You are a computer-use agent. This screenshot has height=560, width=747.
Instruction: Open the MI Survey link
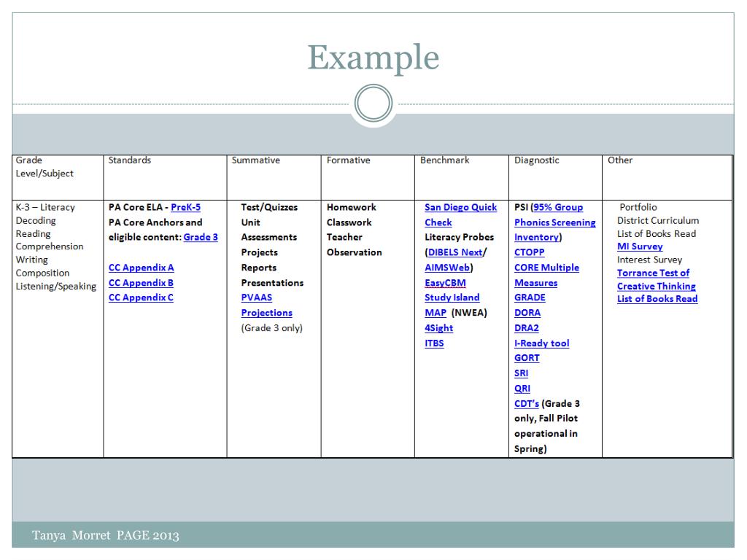[x=640, y=246]
